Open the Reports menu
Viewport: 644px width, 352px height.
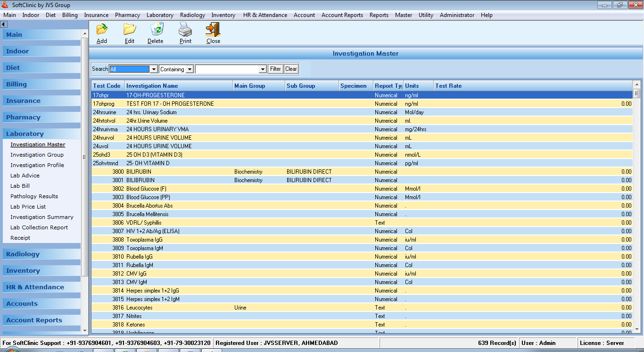pos(379,15)
